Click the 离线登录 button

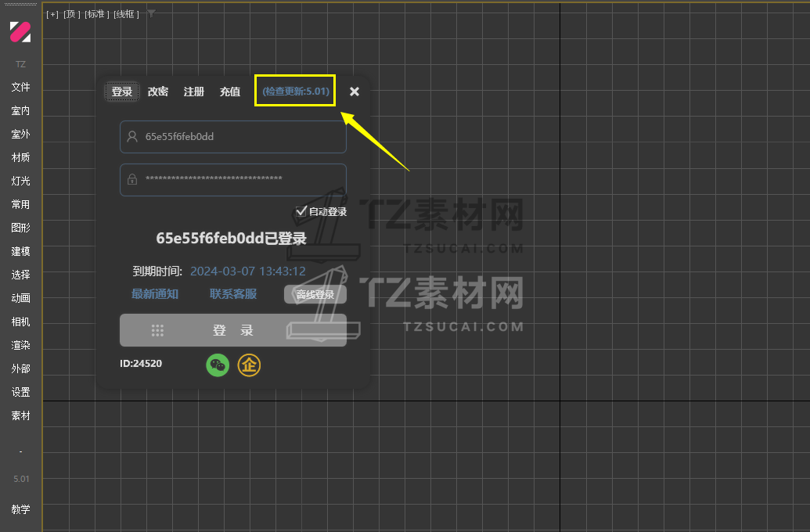(x=315, y=294)
